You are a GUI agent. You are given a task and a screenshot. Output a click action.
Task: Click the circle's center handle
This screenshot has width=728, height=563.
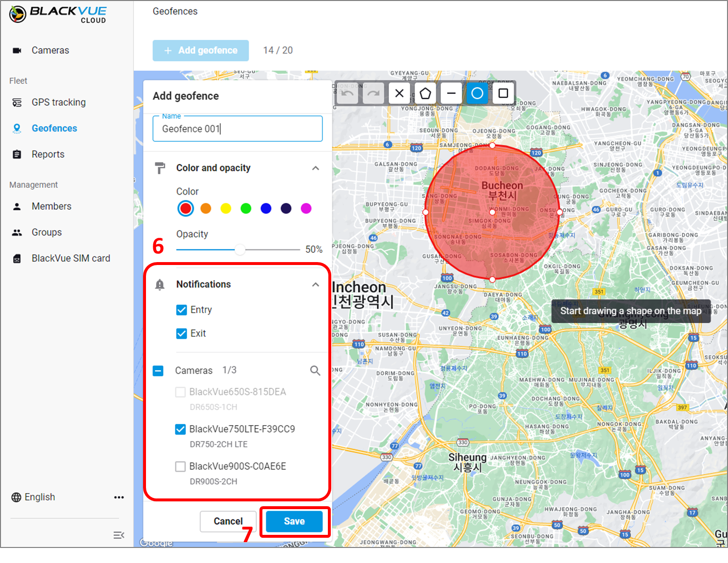492,212
